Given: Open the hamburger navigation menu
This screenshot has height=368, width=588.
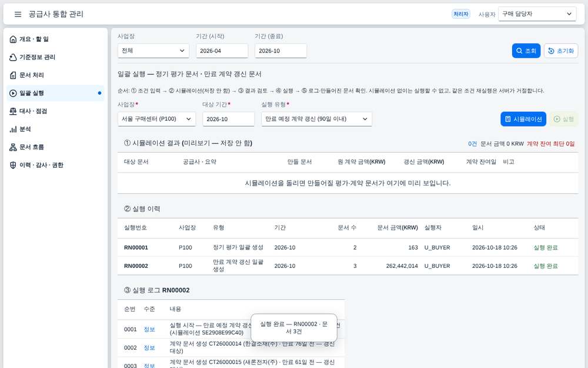Looking at the screenshot, I should pos(18,14).
